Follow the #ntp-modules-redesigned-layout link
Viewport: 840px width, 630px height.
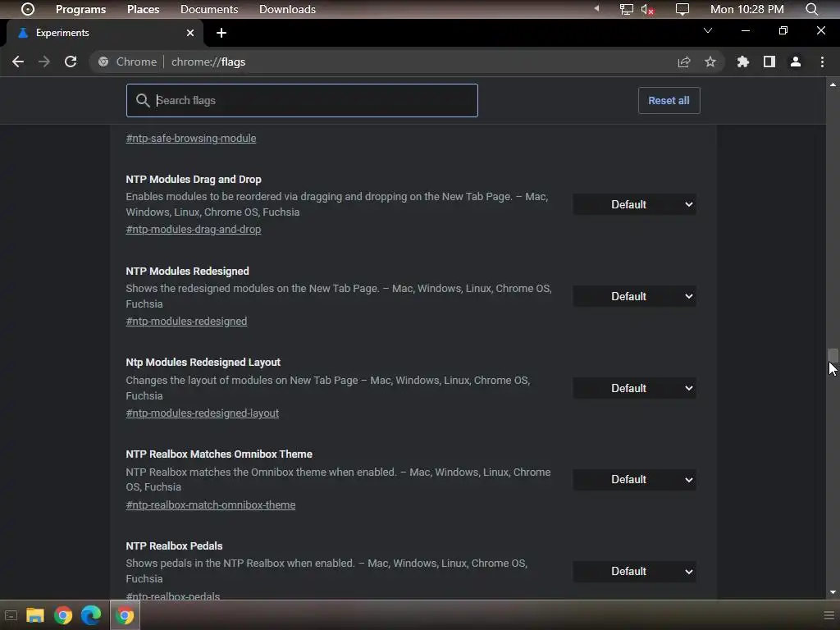202,413
